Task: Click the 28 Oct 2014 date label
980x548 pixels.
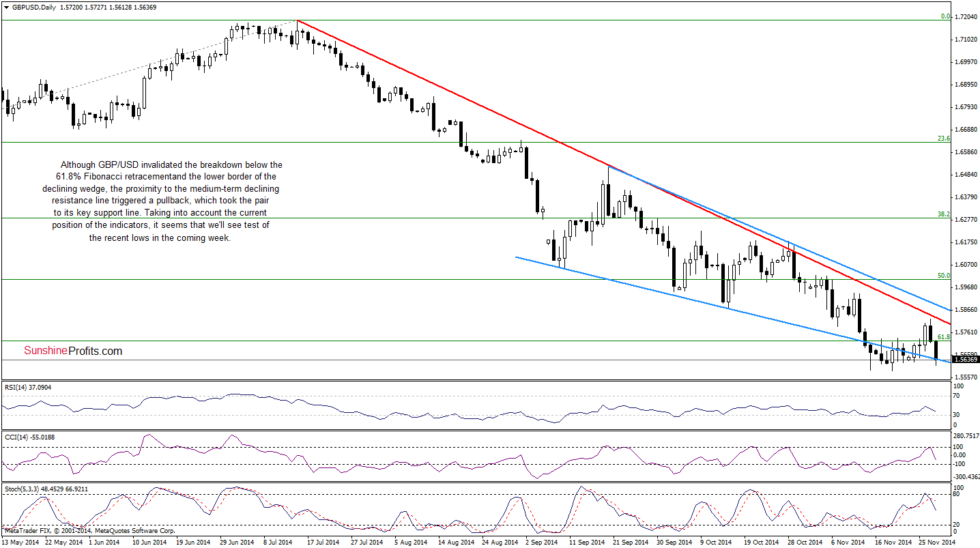Action: (804, 542)
